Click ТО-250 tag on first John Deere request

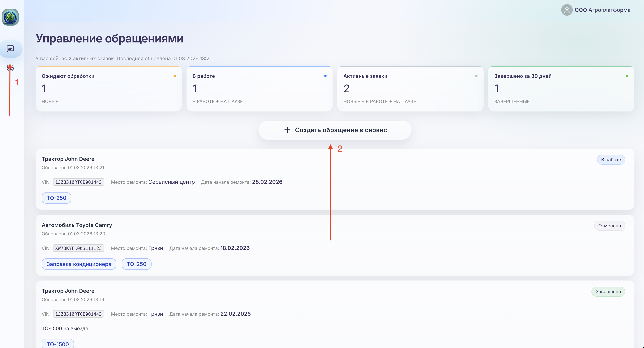56,198
